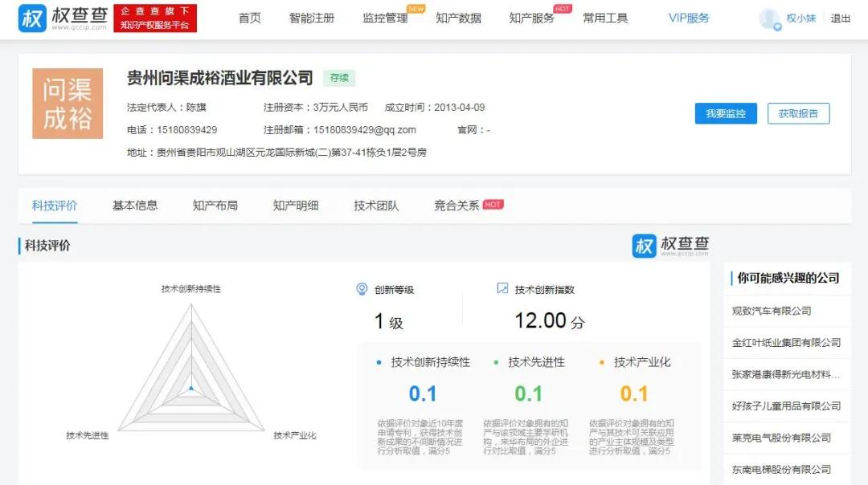Screen dimensions: 868x485
Task: Switch to the 竞合关系 tab
Action: (x=457, y=206)
